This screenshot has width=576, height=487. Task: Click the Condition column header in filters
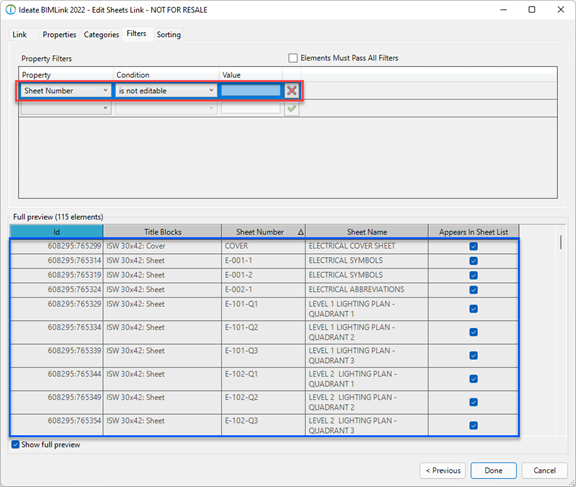pyautogui.click(x=166, y=75)
